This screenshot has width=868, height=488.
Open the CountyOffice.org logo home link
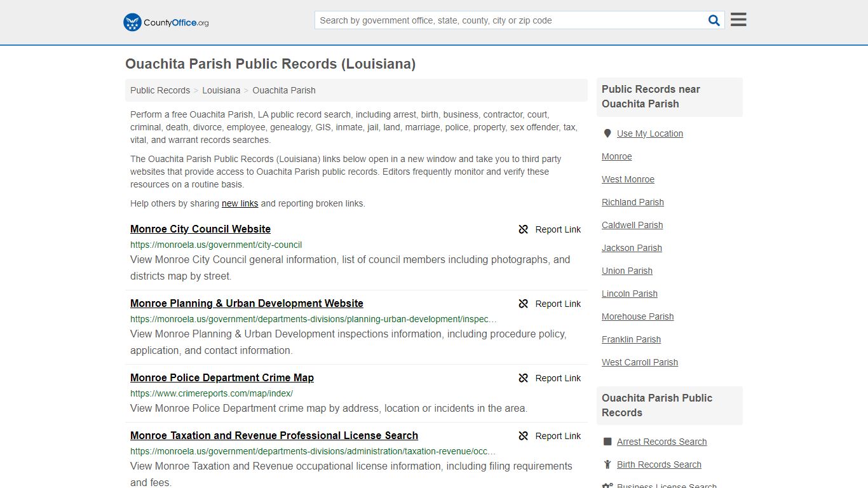[166, 22]
